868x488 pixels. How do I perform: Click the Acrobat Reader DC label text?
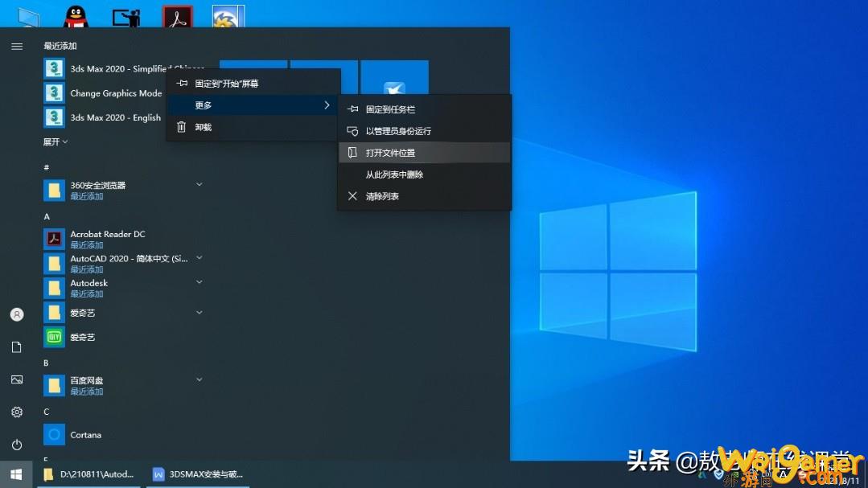[x=108, y=234]
